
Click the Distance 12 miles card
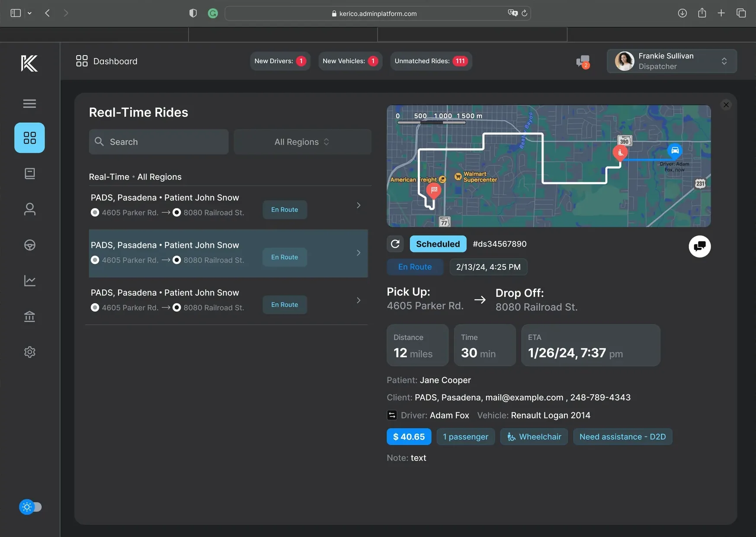pyautogui.click(x=417, y=345)
